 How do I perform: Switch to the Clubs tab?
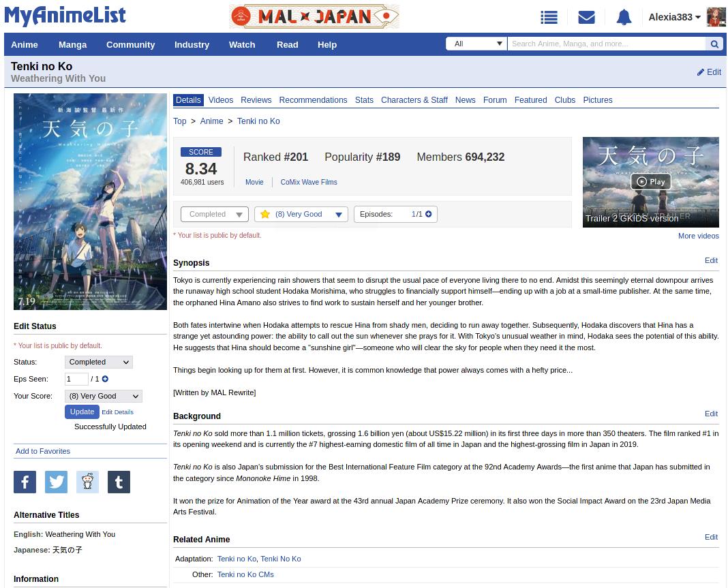(x=565, y=99)
